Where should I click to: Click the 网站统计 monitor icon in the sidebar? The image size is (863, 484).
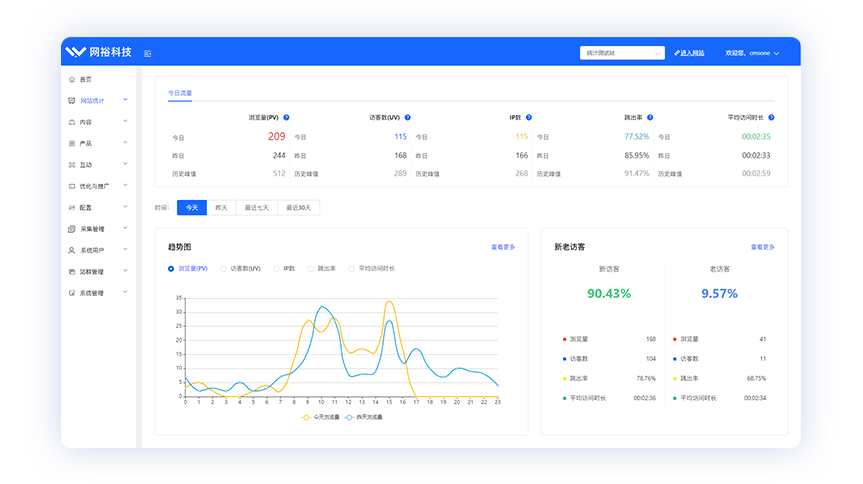pyautogui.click(x=72, y=101)
